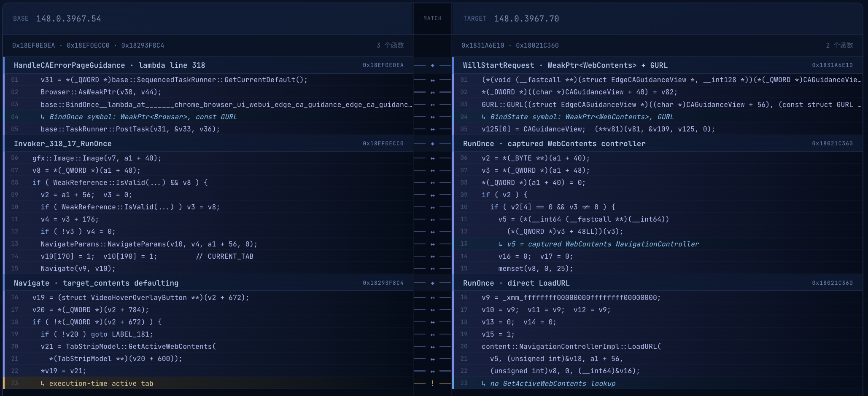This screenshot has height=396, width=868.
Task: Click the VideoHoverOverlayButton v19 assignment line
Action: [x=208, y=297]
